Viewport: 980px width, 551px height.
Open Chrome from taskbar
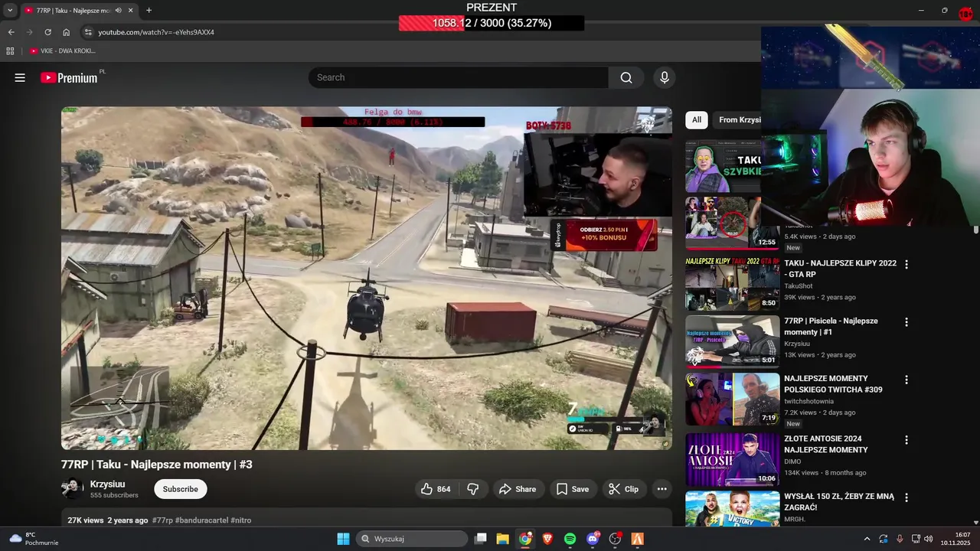pos(525,539)
